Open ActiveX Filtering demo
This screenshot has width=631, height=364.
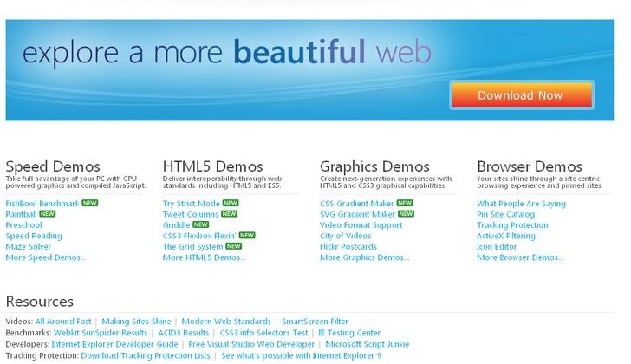(x=506, y=236)
